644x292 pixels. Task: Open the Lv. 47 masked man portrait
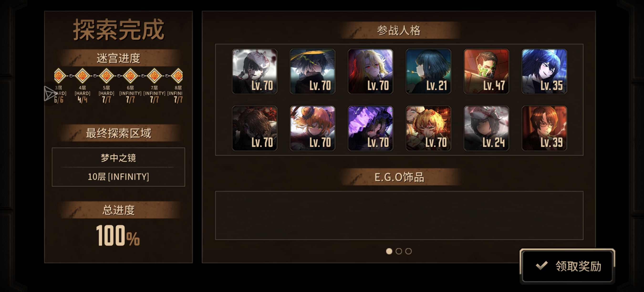(x=486, y=72)
